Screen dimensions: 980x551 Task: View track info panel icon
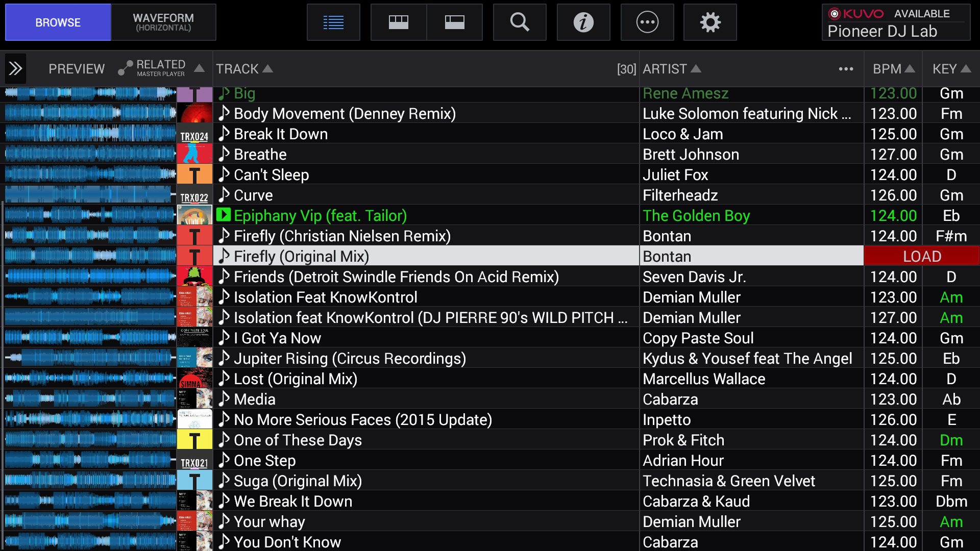[583, 23]
